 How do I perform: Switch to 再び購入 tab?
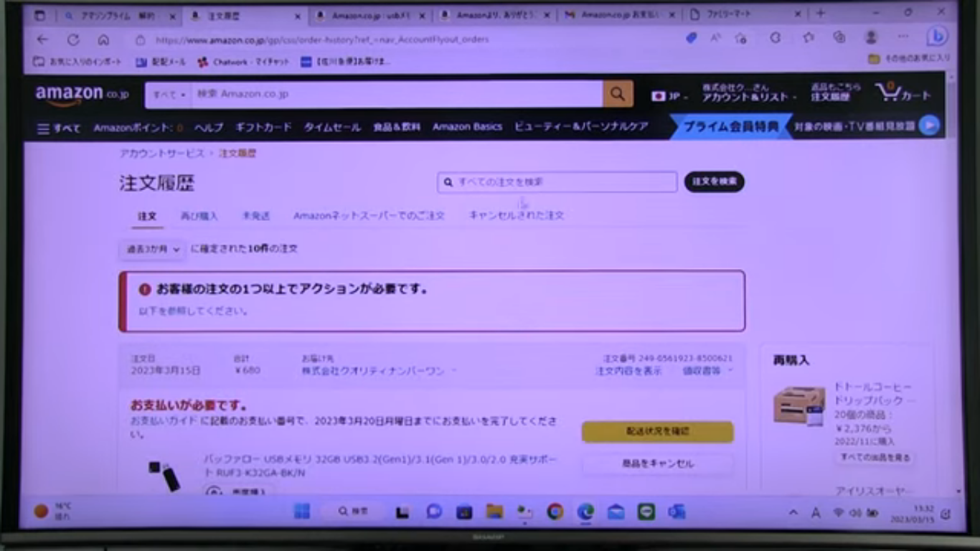tap(199, 215)
